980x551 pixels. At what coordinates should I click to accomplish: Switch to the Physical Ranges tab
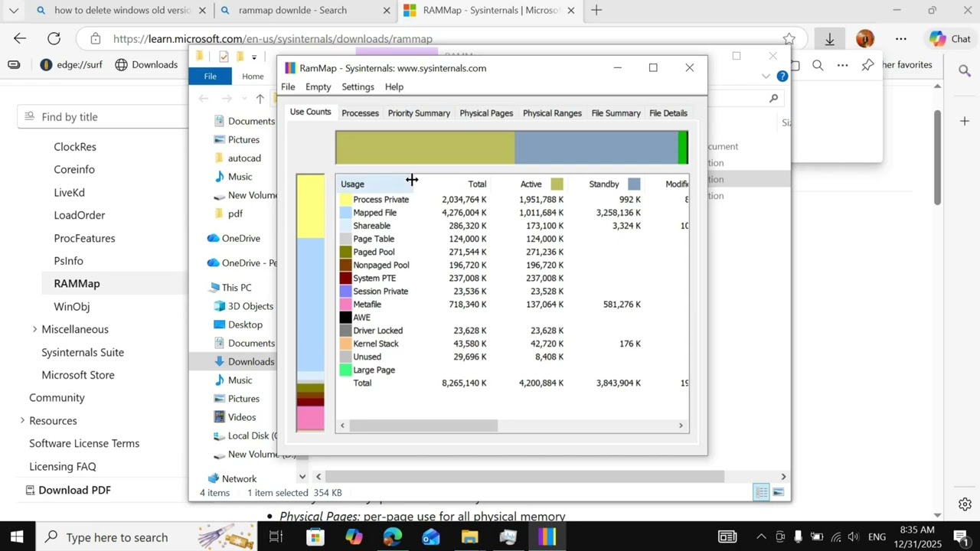552,113
